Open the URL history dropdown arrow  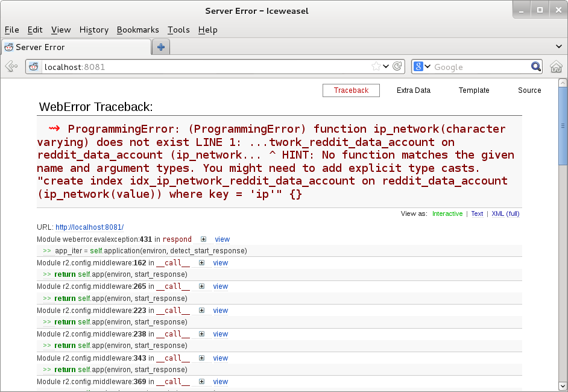point(386,67)
